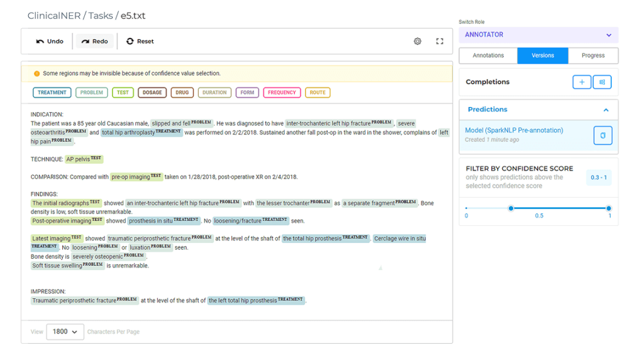Select the PROBLEM label tag
Viewport: 644px width, 355px height.
coord(92,93)
